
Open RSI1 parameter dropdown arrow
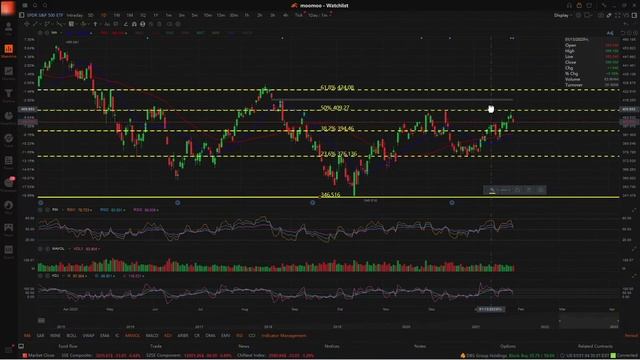[x=91, y=210]
